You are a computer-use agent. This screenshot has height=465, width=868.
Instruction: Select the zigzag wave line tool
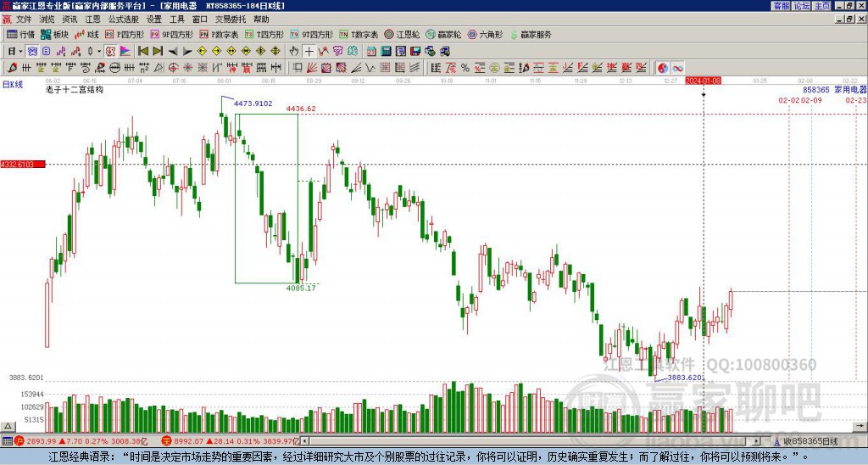click(370, 68)
